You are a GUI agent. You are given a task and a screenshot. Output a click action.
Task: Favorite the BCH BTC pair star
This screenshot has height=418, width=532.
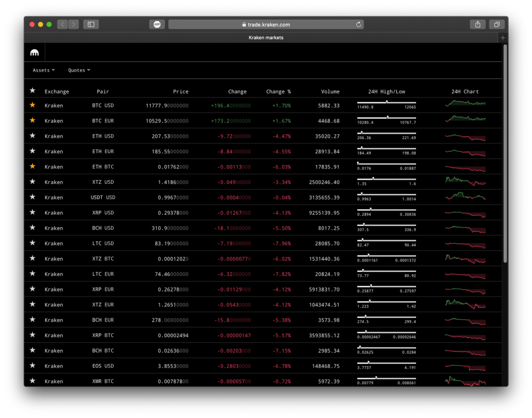(33, 350)
